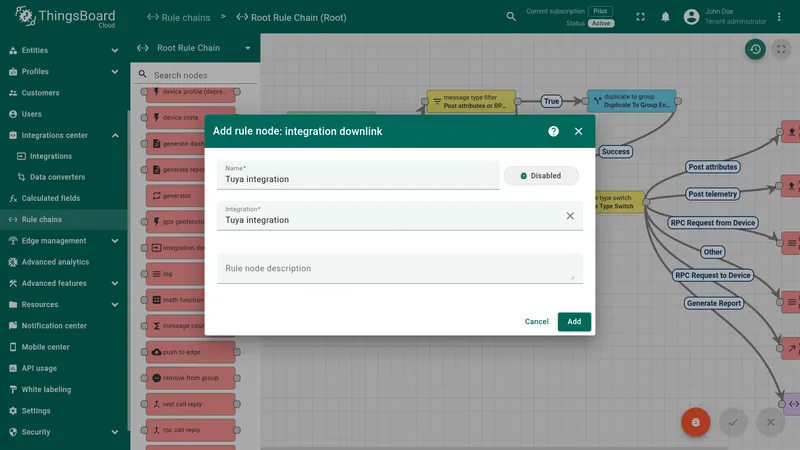Open the Users page
800x450 pixels.
point(63,114)
